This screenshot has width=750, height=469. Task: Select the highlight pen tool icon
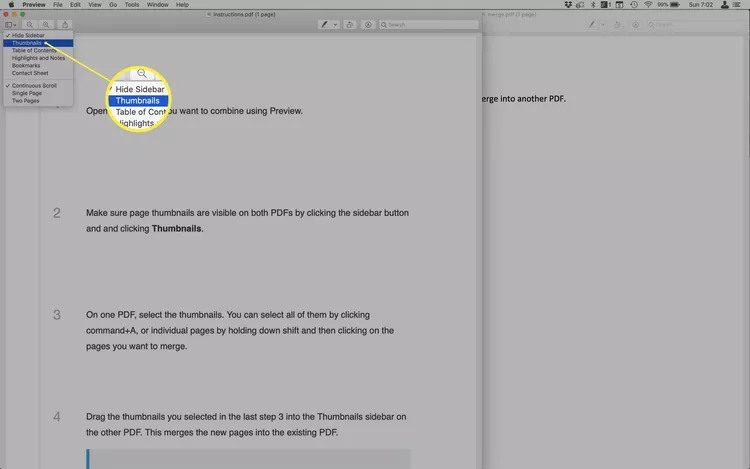coord(323,24)
